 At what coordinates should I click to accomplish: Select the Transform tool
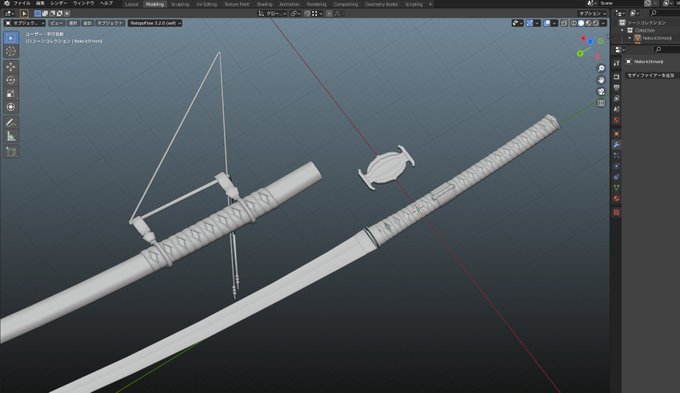[x=11, y=107]
